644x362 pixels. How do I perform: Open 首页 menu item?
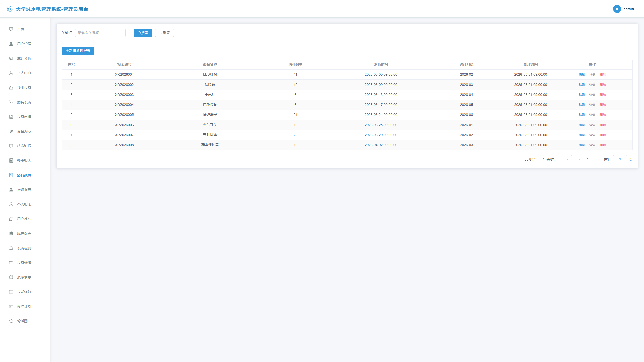point(25,29)
